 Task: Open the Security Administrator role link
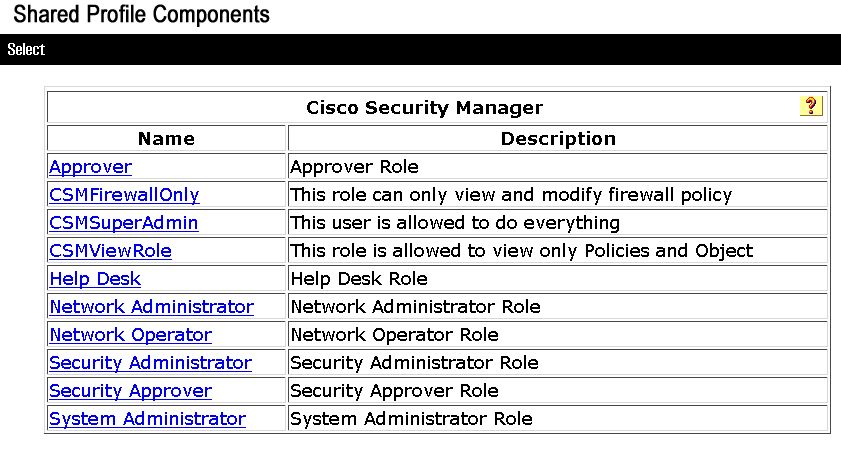click(x=150, y=363)
